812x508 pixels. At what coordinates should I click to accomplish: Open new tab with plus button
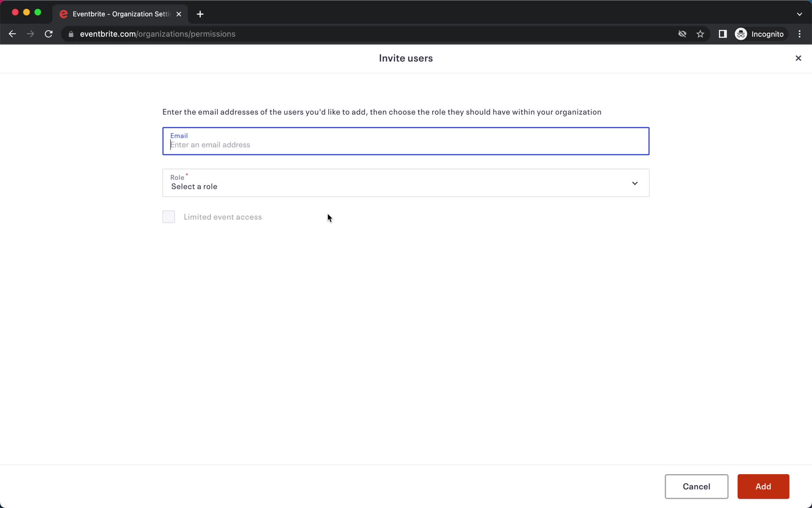(x=199, y=14)
